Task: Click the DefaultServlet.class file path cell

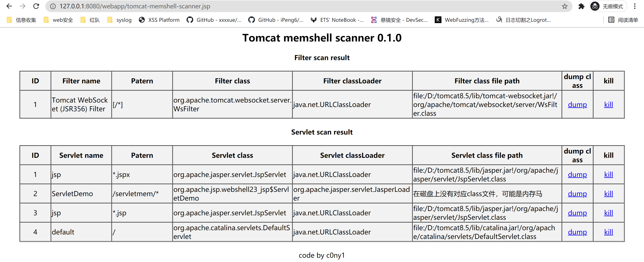Action: point(487,232)
